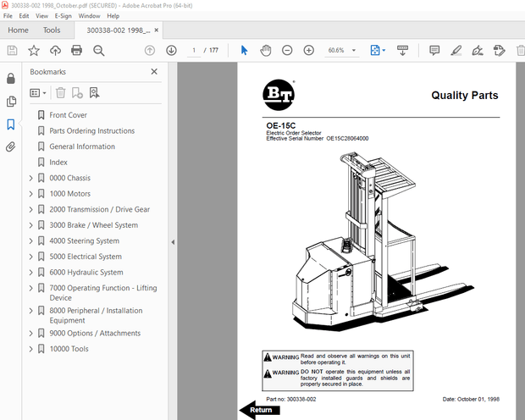The width and height of the screenshot is (525, 420).
Task: Switch to the Tools tab
Action: pyautogui.click(x=52, y=30)
